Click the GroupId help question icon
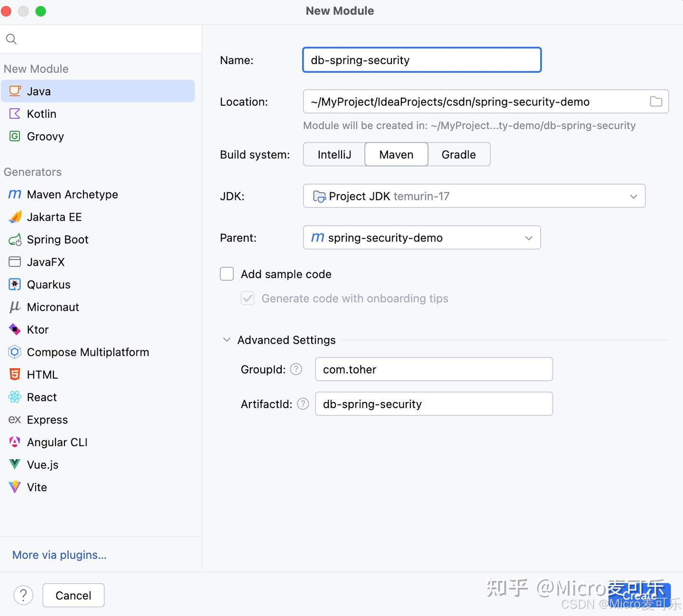683x616 pixels. (296, 369)
